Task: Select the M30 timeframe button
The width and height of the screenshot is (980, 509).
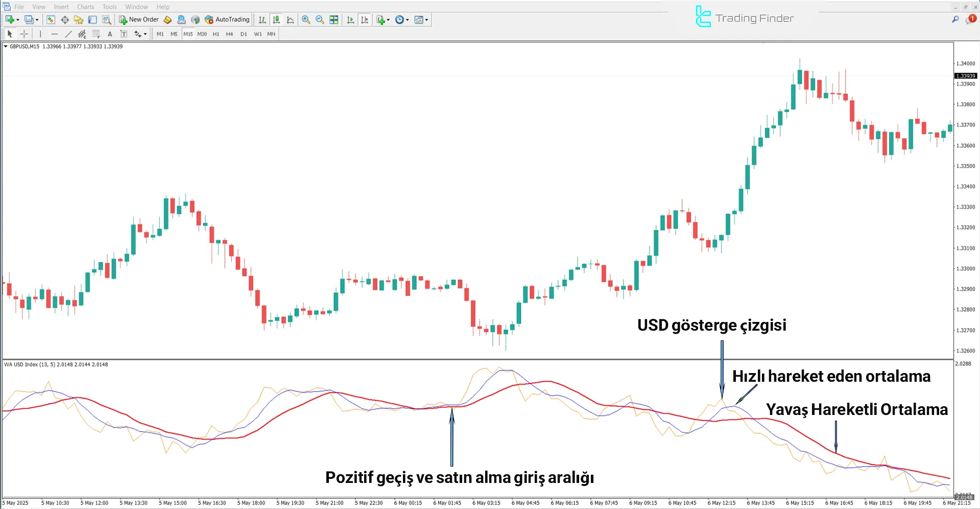Action: (x=202, y=34)
